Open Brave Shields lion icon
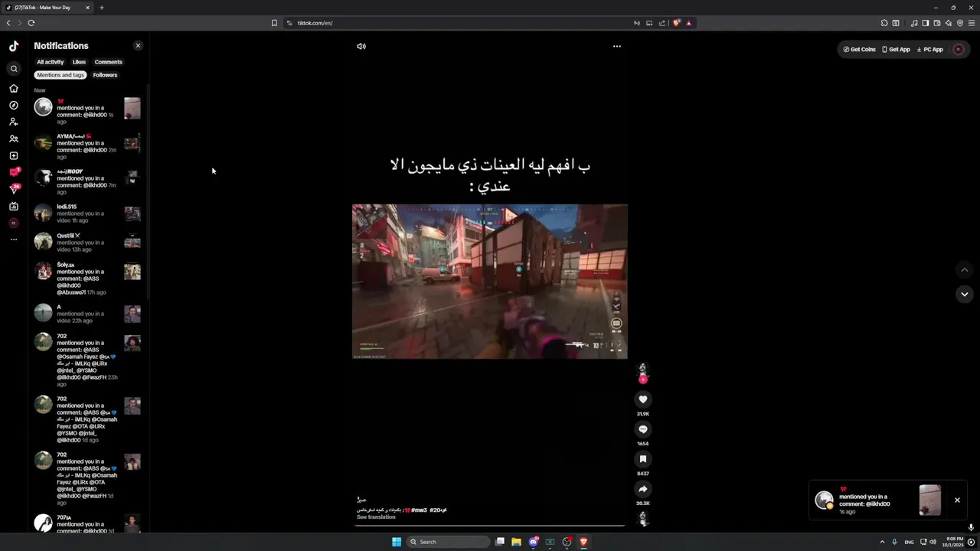This screenshot has height=551, width=980. point(676,23)
